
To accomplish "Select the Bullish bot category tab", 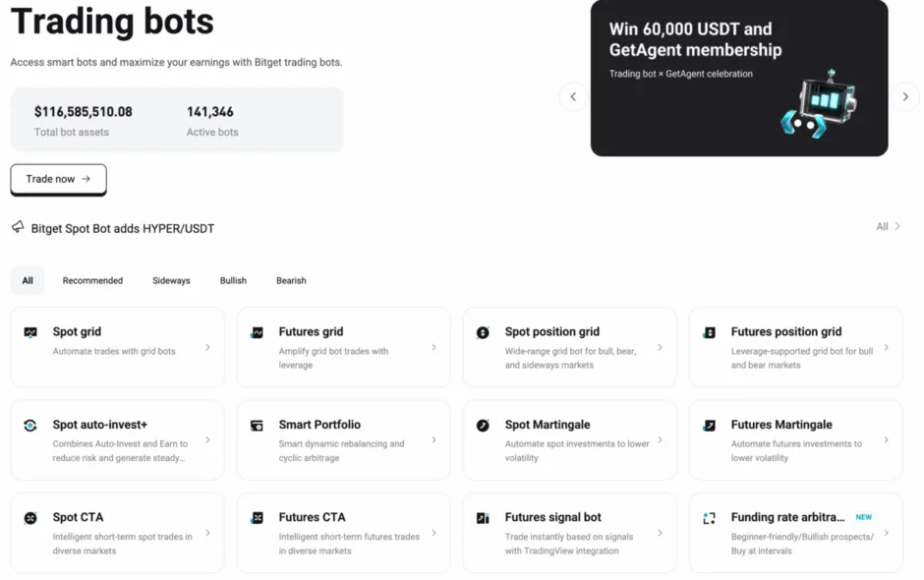I will click(x=233, y=280).
